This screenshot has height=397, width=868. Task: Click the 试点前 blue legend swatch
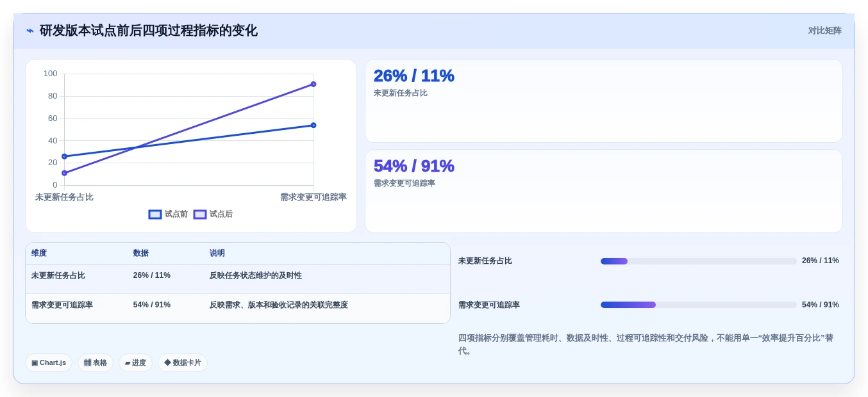[155, 215]
